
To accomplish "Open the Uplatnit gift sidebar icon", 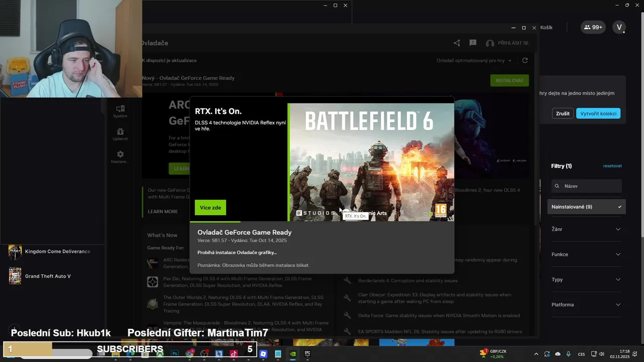I will click(x=120, y=134).
